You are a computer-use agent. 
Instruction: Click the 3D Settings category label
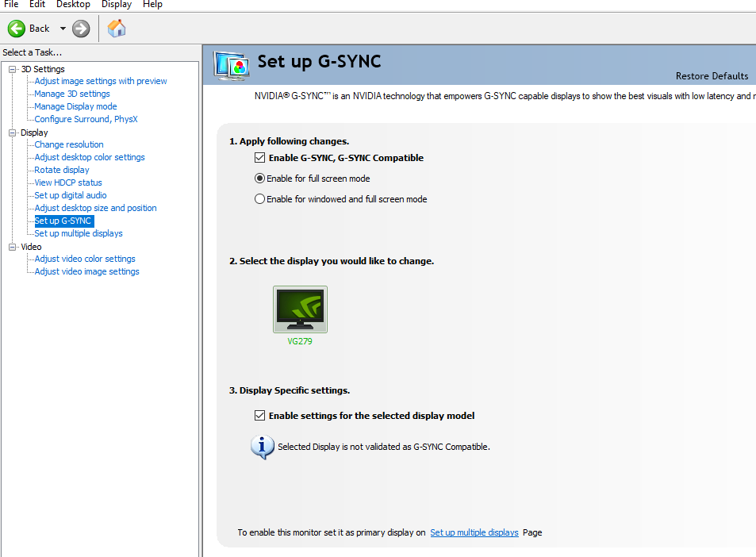[x=42, y=69]
